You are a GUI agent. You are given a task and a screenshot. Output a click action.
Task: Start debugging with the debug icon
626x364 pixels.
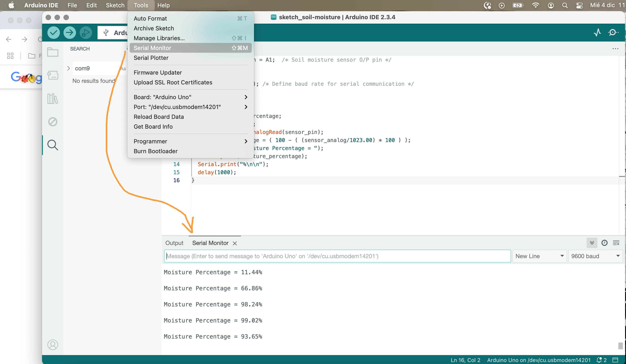pyautogui.click(x=86, y=33)
